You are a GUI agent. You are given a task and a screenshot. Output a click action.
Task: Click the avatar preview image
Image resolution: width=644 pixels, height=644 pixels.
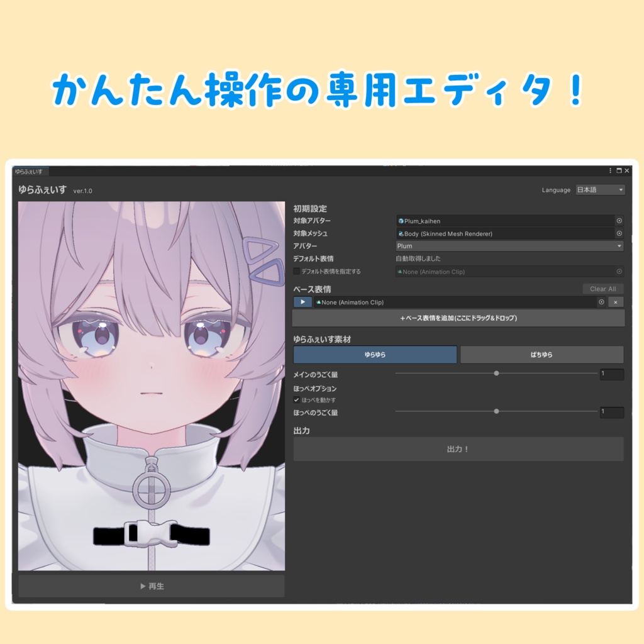(x=152, y=386)
